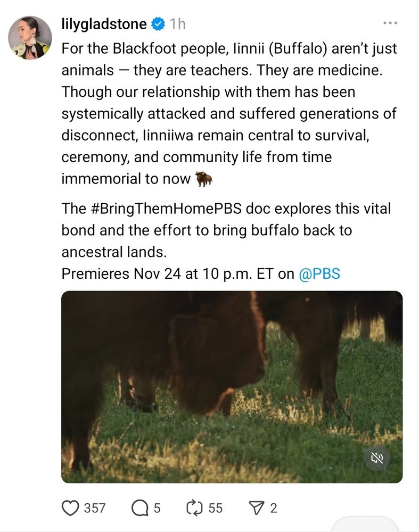Image resolution: width=419 pixels, height=532 pixels.
Task: Follow the @PBS mention link
Action: tap(319, 273)
